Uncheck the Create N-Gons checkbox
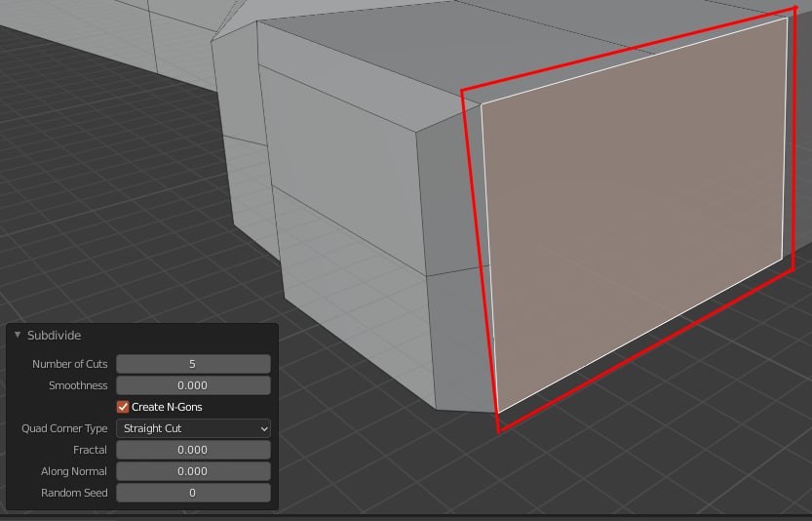This screenshot has width=812, height=521. (123, 407)
